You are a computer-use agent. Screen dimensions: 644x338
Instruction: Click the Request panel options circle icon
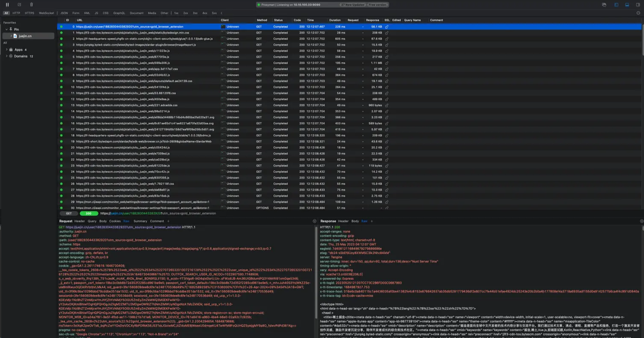pyautogui.click(x=315, y=221)
